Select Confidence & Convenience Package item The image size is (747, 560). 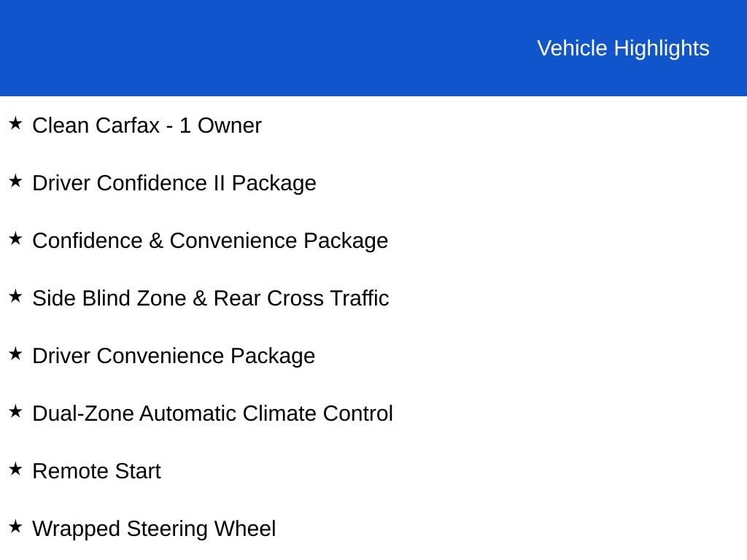tap(210, 241)
